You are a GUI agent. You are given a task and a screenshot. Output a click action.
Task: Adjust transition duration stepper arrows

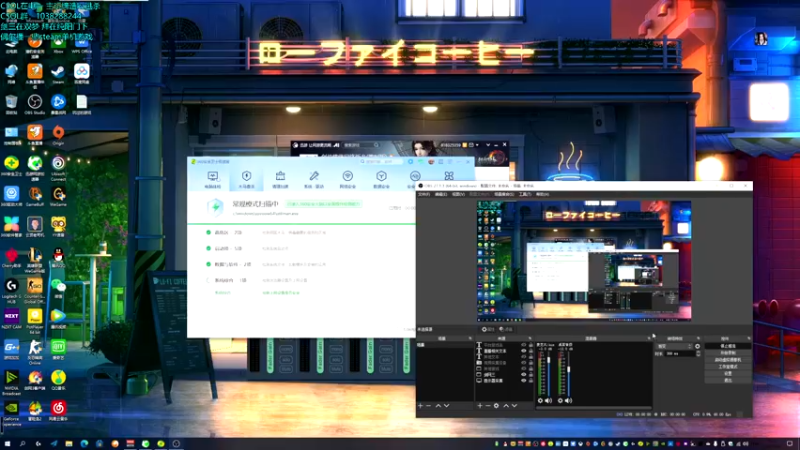698,354
